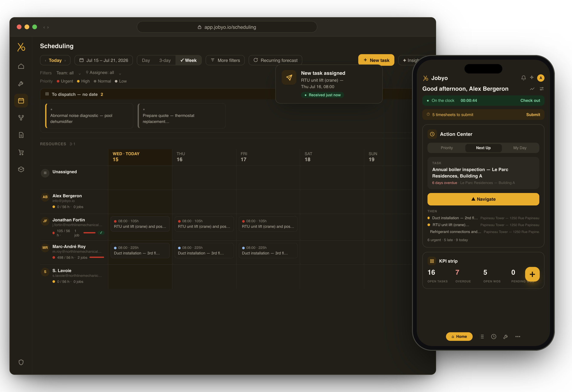Select the Week view
The image size is (572, 392).
(x=188, y=60)
